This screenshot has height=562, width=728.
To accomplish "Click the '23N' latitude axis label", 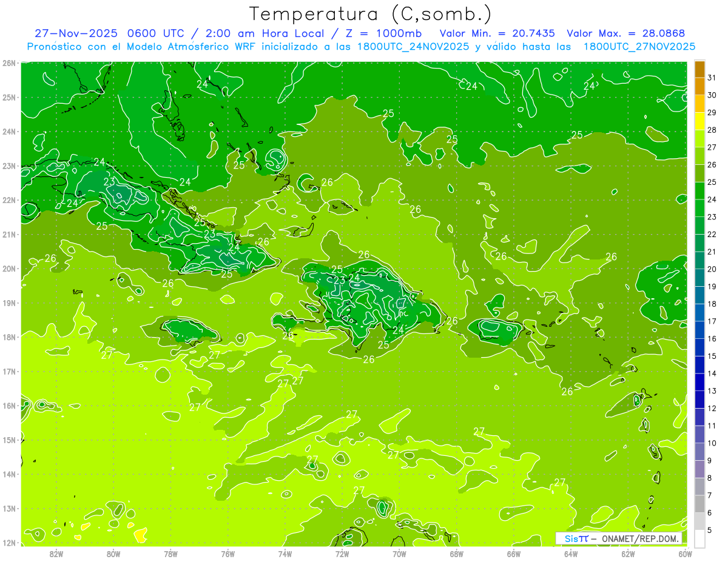I will tap(8, 166).
